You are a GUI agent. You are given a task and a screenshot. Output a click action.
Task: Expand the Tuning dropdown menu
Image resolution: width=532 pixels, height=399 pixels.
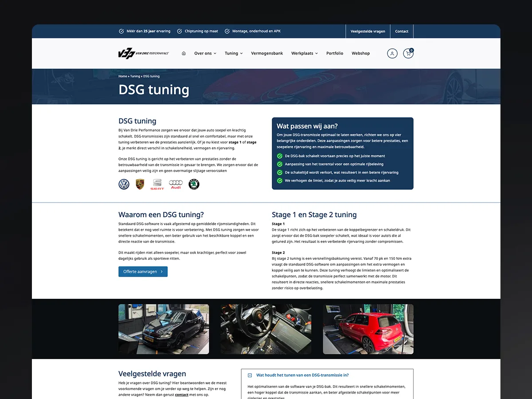click(x=234, y=53)
